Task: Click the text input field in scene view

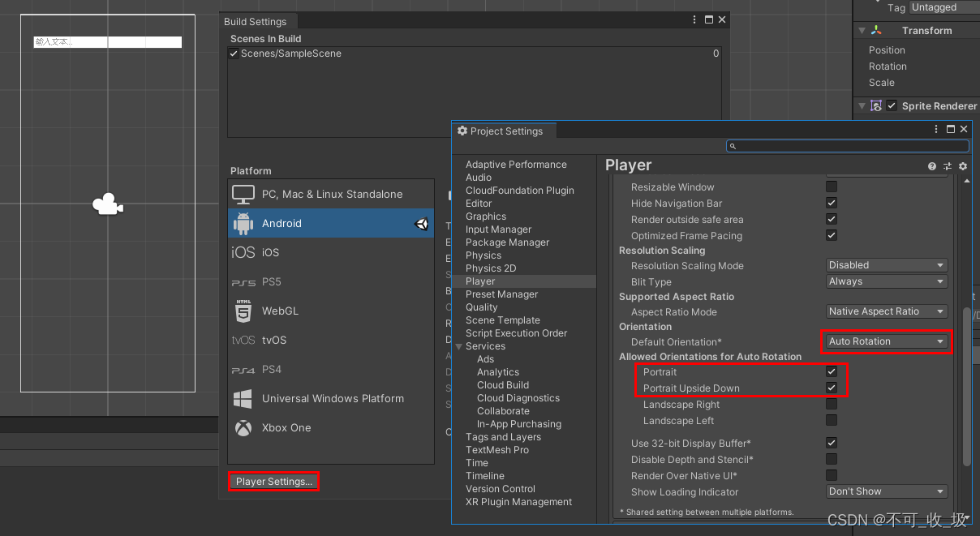Action: [x=108, y=42]
